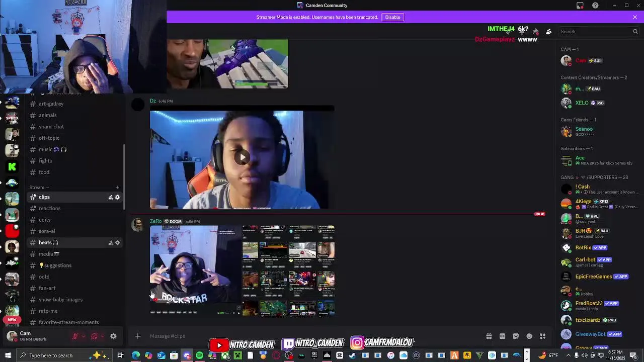The height and width of the screenshot is (362, 644).
Task: Play the video posted by Dz
Action: point(243,157)
